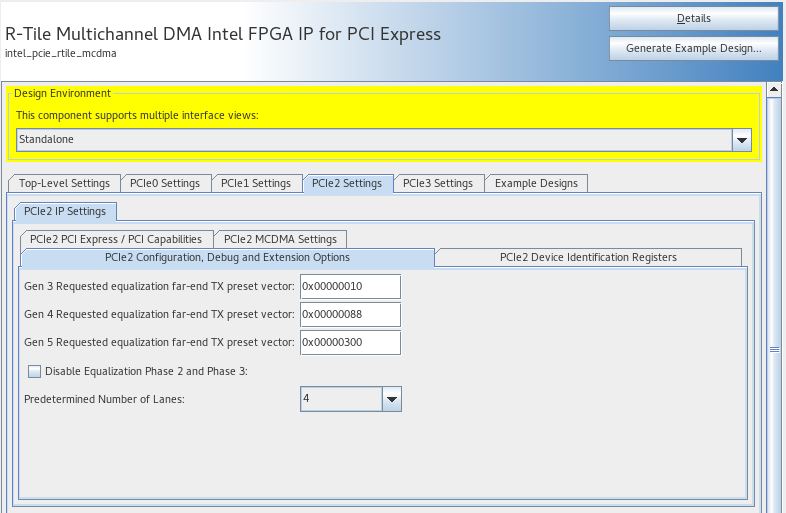
Task: Open the Design Environment Standalone dropdown
Action: coord(742,140)
